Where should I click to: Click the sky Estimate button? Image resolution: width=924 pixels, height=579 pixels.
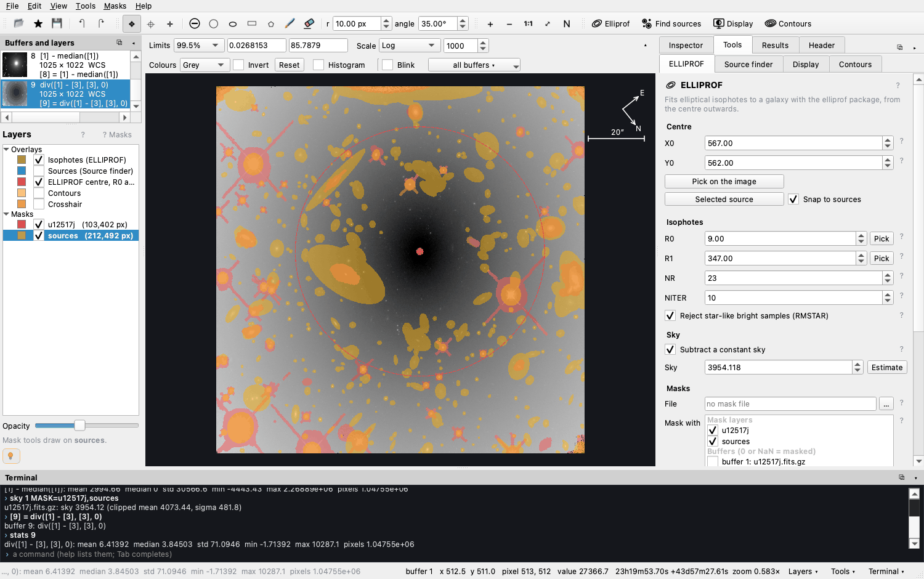pos(887,368)
